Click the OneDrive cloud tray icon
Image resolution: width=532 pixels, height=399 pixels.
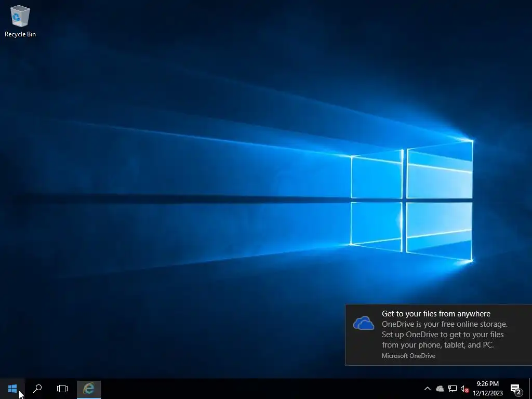click(440, 389)
